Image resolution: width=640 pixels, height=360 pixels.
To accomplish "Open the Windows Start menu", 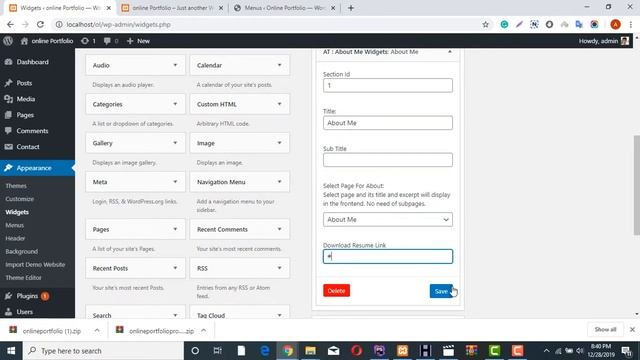I will pyautogui.click(x=11, y=351).
